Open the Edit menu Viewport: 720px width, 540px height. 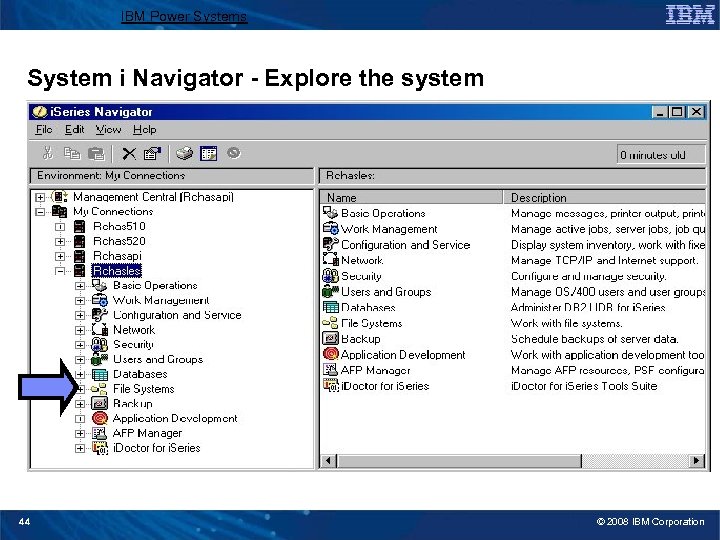(74, 129)
